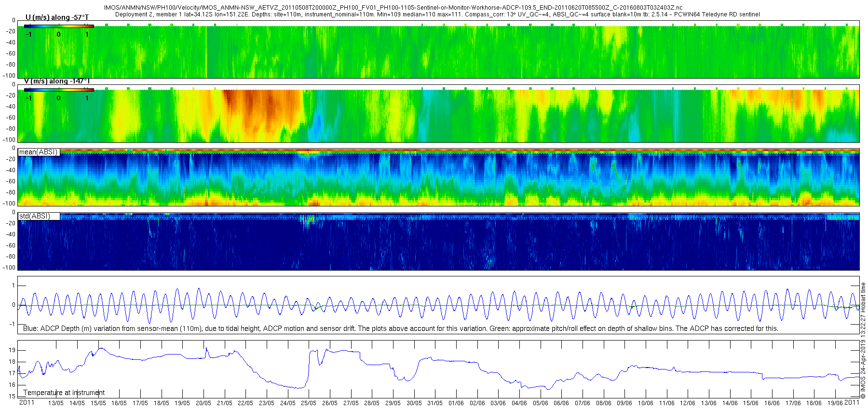
Task: Click the 'Blue: ADCP Depth (m) variation' caption
Action: pos(401,328)
